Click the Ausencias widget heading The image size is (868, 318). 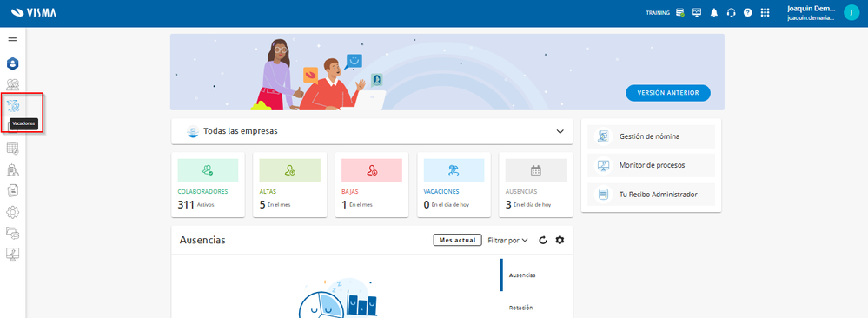202,240
